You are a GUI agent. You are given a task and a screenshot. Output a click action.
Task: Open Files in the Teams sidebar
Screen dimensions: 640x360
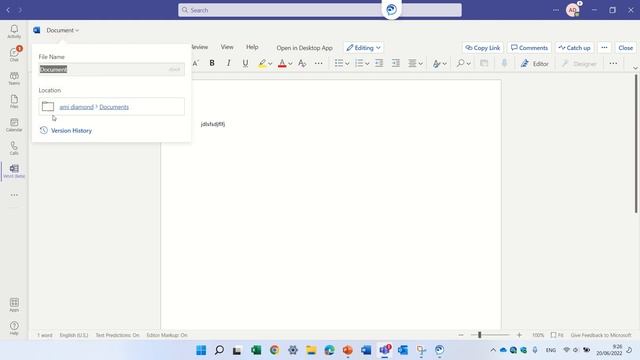tap(14, 101)
